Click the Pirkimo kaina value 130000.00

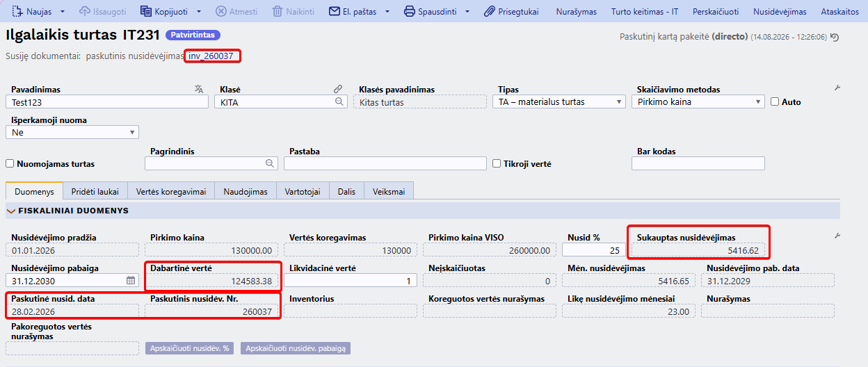(x=211, y=250)
